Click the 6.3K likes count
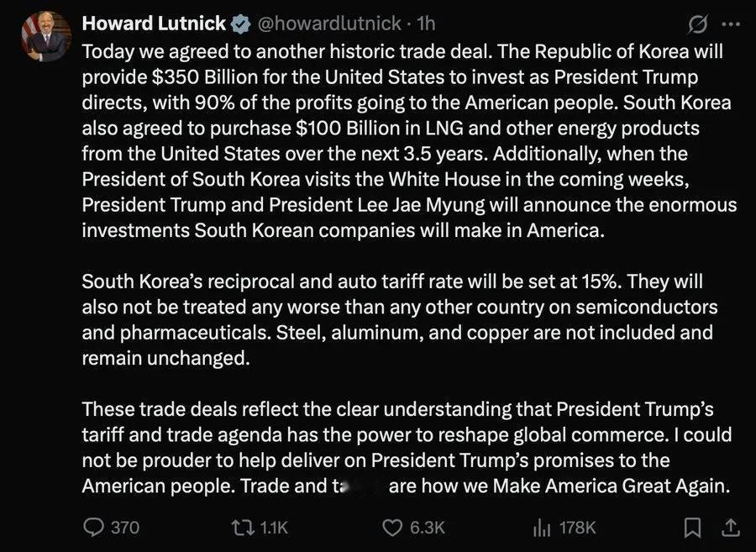 (428, 528)
